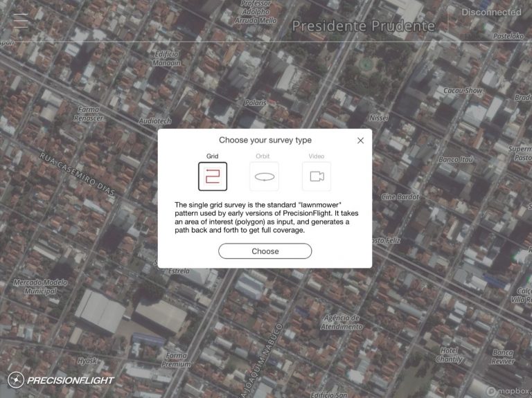
Task: Click the Presidente Prudente city label
Action: click(x=364, y=26)
